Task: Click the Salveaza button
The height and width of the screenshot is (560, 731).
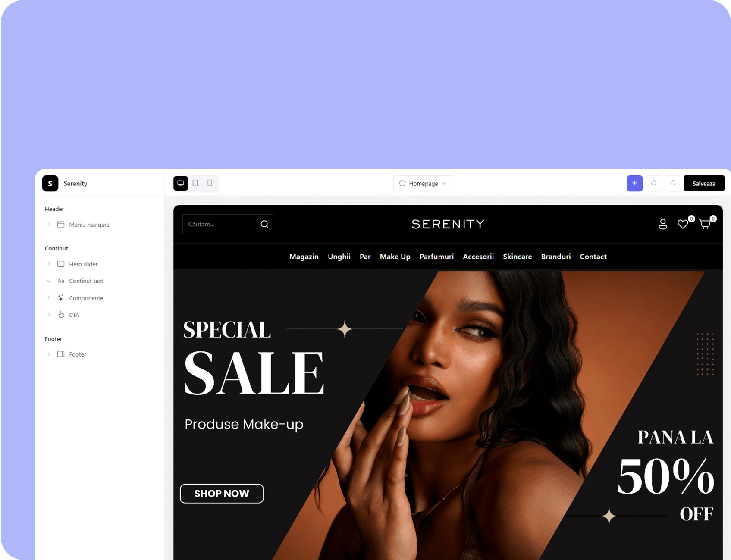Action: click(x=704, y=183)
